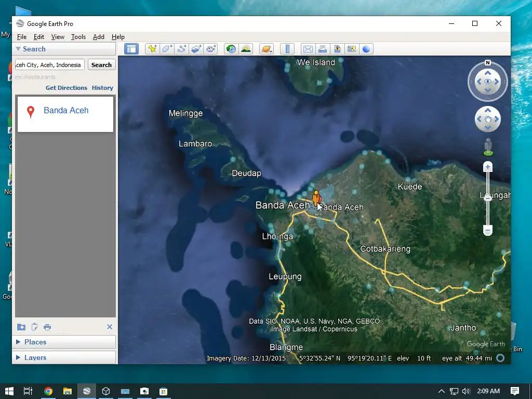Open the Windows Start menu
The width and height of the screenshot is (532, 399).
click(9, 391)
